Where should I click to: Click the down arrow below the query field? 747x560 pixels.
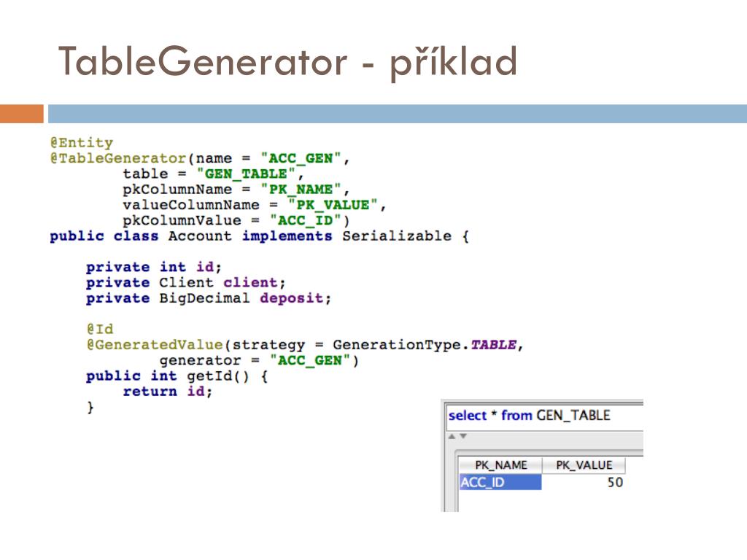(463, 436)
